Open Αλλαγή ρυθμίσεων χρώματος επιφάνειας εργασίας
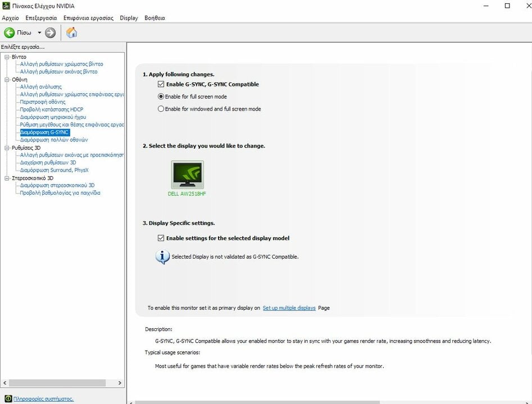This screenshot has width=532, height=404. 72,94
